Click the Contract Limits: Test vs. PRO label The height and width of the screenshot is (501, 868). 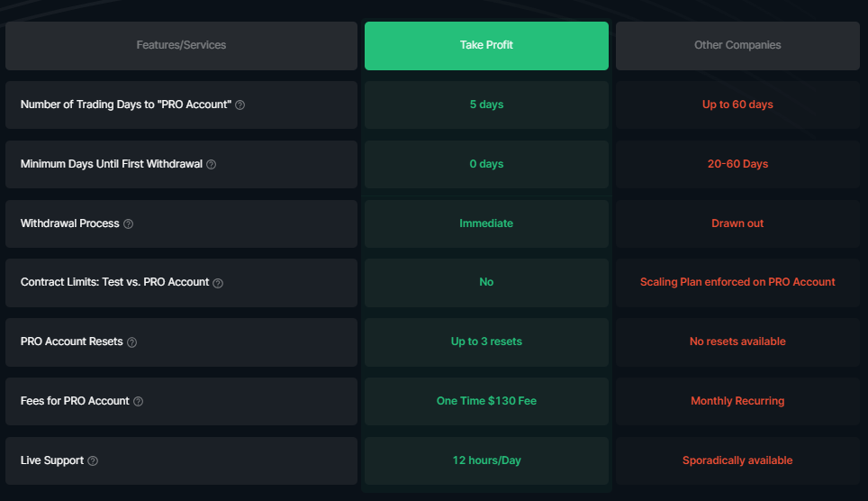[114, 282]
